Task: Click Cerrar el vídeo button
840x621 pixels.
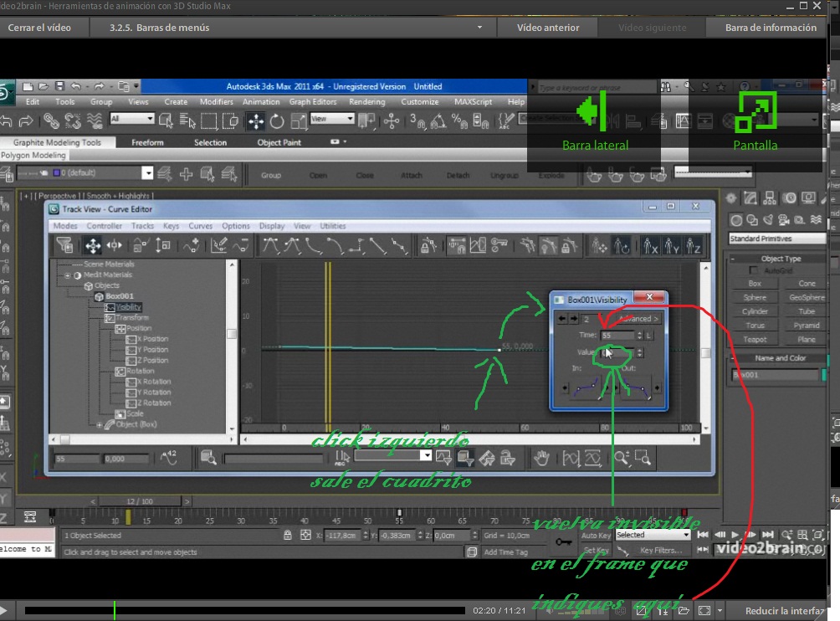Action: [39, 28]
